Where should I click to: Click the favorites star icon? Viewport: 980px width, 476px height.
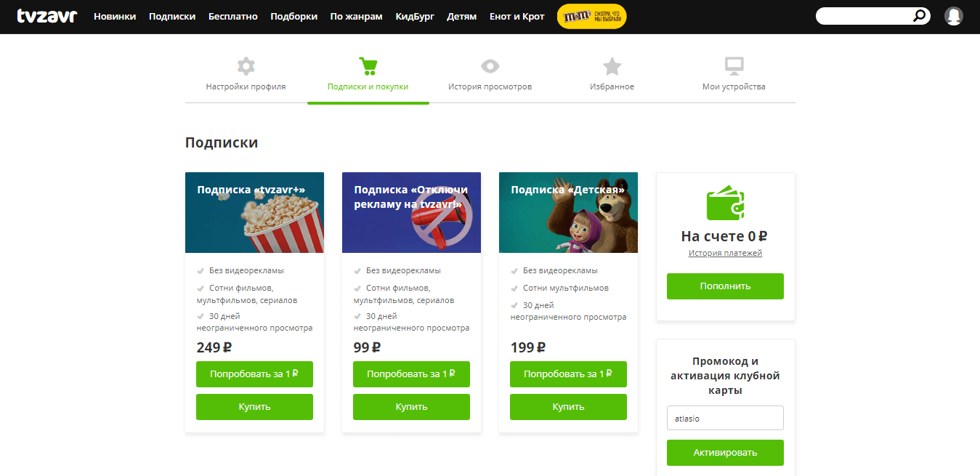click(612, 66)
